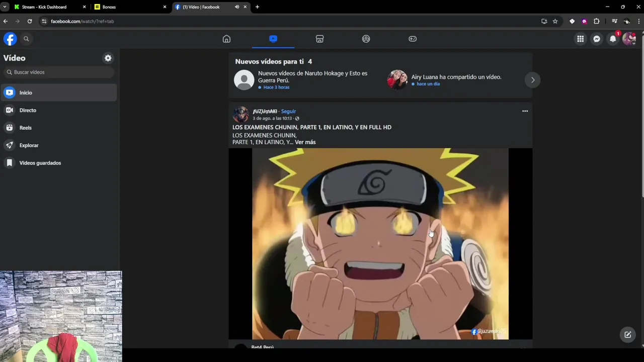Open Messenger chats
Image resolution: width=644 pixels, height=362 pixels.
pos(596,39)
